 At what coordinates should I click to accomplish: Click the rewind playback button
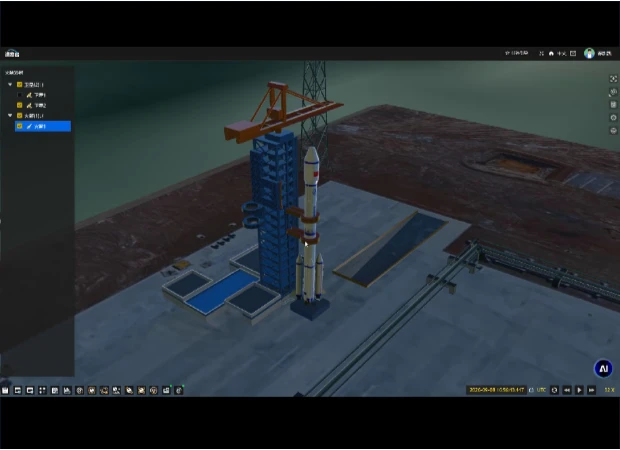[x=567, y=390]
